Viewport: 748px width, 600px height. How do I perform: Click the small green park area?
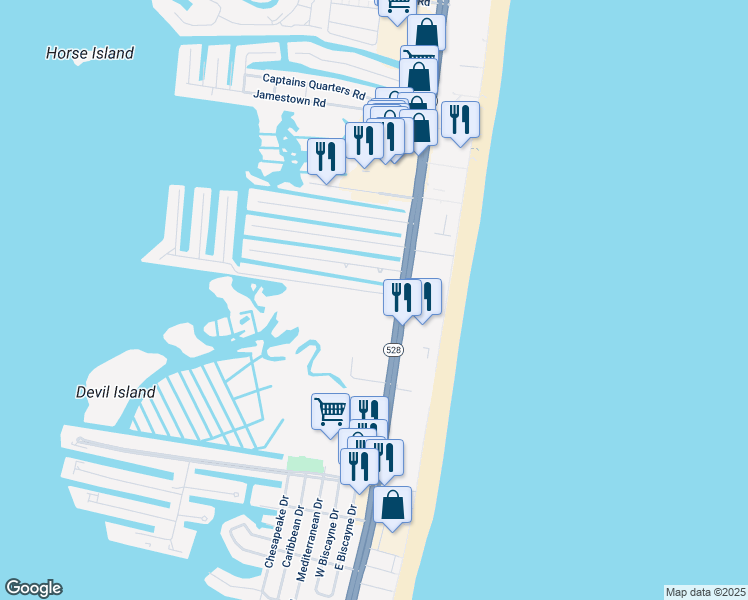point(305,464)
